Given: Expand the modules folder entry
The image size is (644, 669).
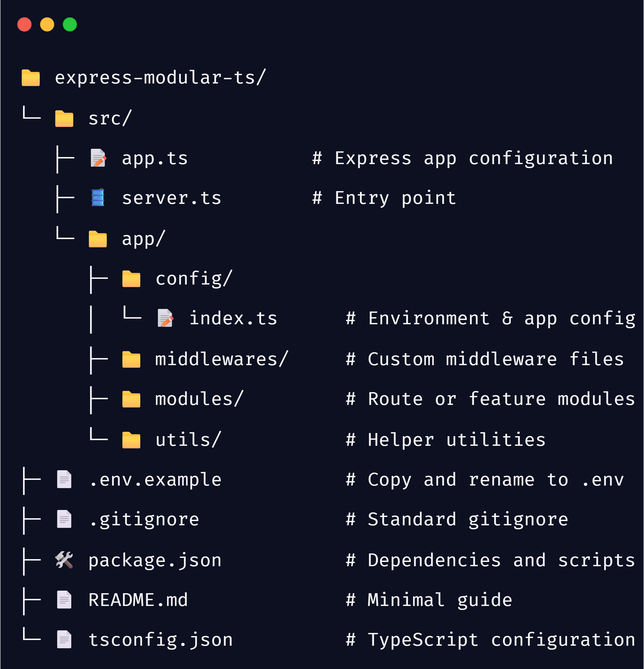Looking at the screenshot, I should tap(199, 399).
